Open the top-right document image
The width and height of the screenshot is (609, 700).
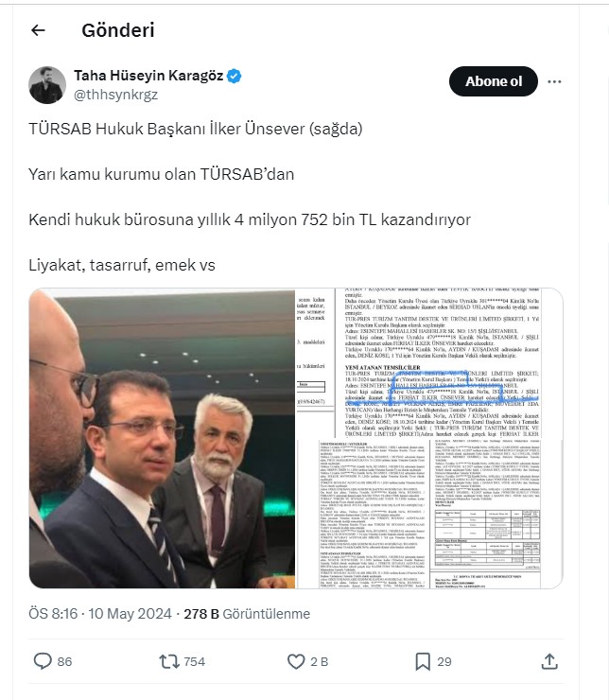(x=429, y=363)
